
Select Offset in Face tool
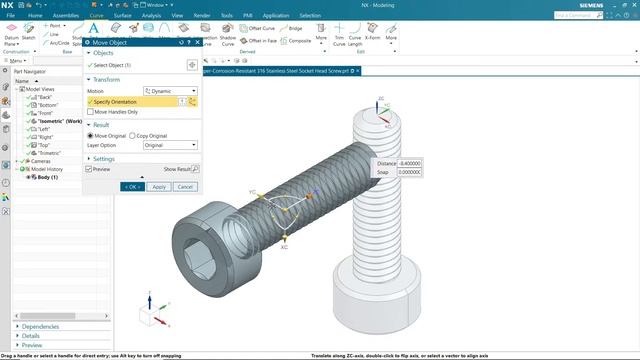coord(258,40)
